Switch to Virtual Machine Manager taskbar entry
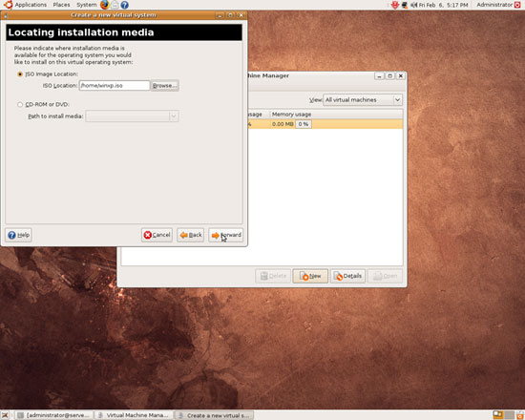Image resolution: width=525 pixels, height=420 pixels. 134,415
